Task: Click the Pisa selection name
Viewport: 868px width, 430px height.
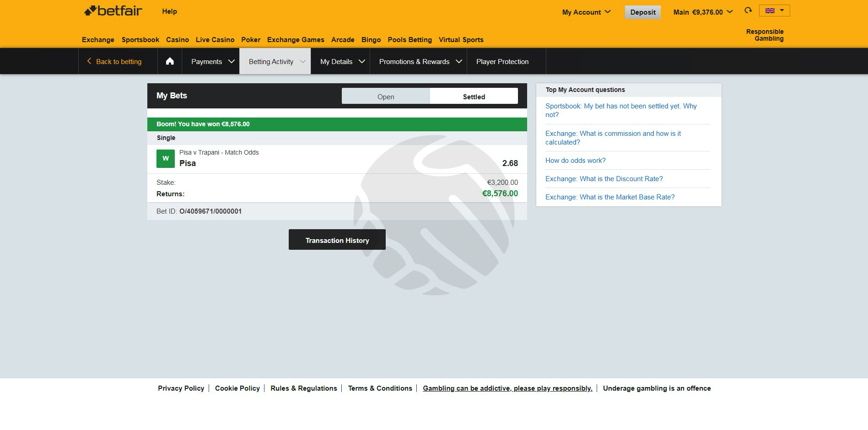Action: [188, 163]
